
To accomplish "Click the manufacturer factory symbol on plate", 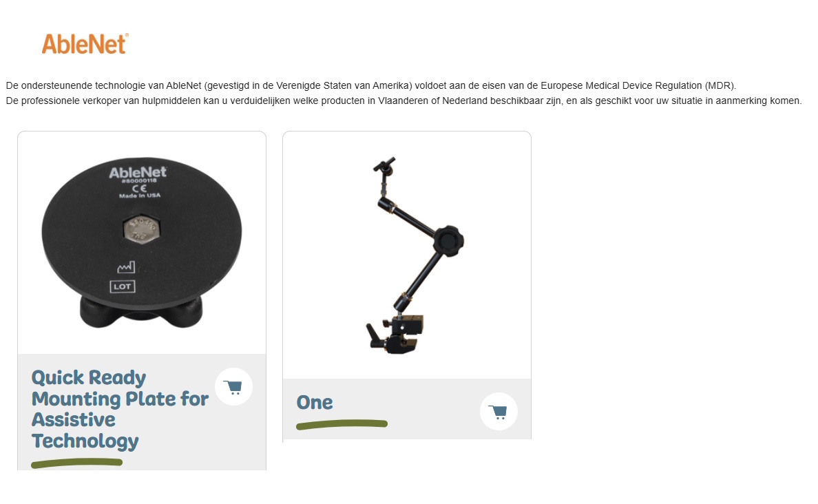I will point(126,267).
